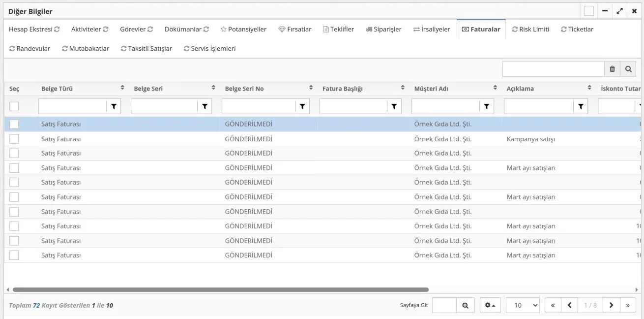Image resolution: width=644 pixels, height=319 pixels.
Task: Tick the select-all checkbox under Seç
Action: [14, 106]
